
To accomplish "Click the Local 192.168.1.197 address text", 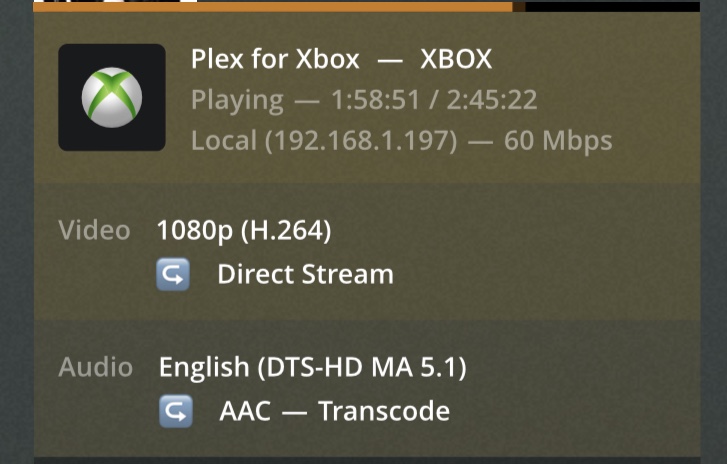I will pos(323,141).
